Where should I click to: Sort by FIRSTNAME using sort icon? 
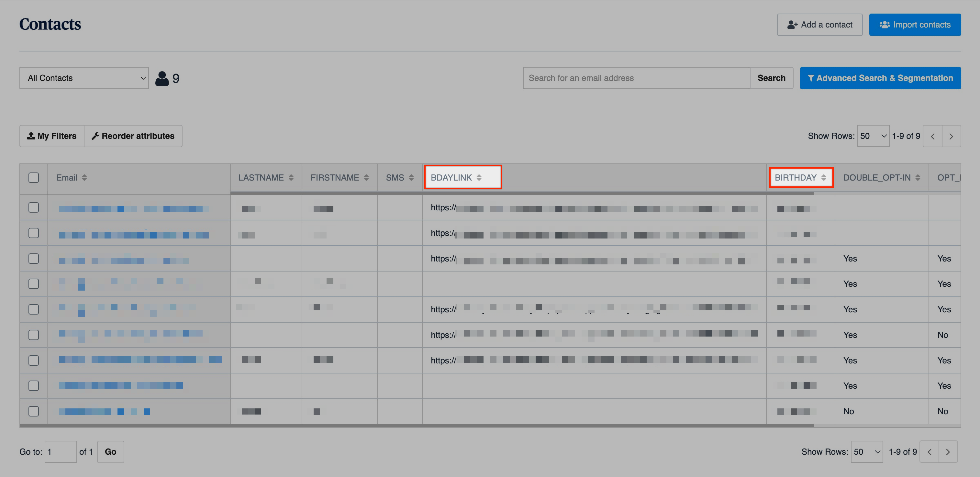point(366,178)
